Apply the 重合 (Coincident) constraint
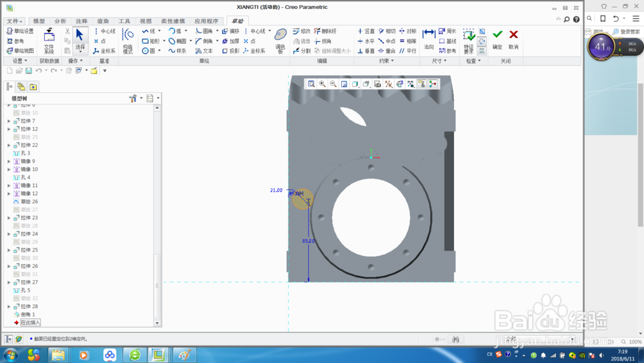644x363 pixels. coord(387,51)
